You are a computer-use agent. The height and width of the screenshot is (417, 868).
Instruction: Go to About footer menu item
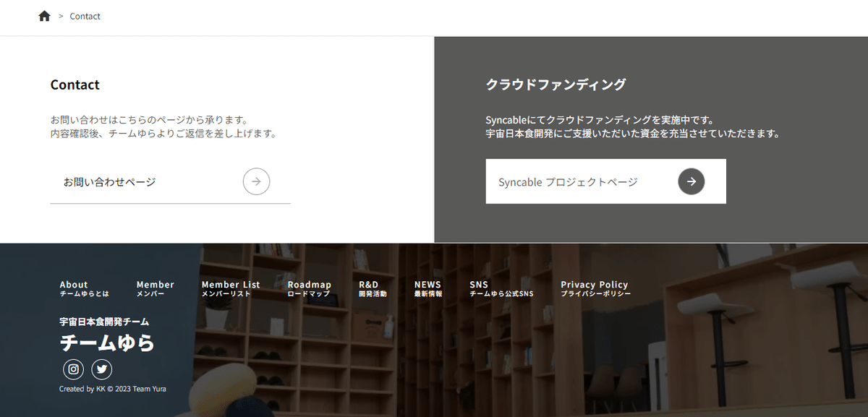[84, 288]
